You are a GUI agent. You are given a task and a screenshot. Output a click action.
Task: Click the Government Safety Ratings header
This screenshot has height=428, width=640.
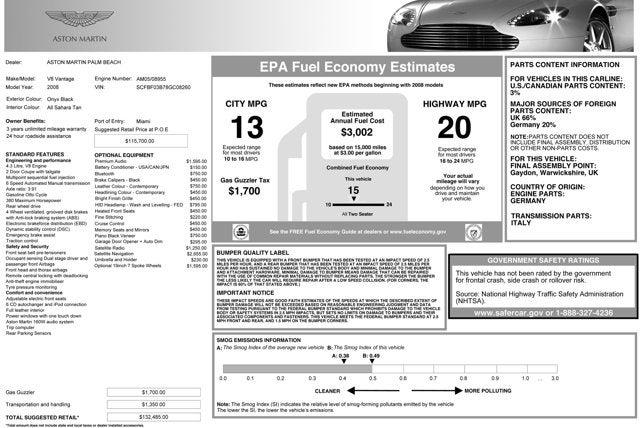(x=568, y=258)
